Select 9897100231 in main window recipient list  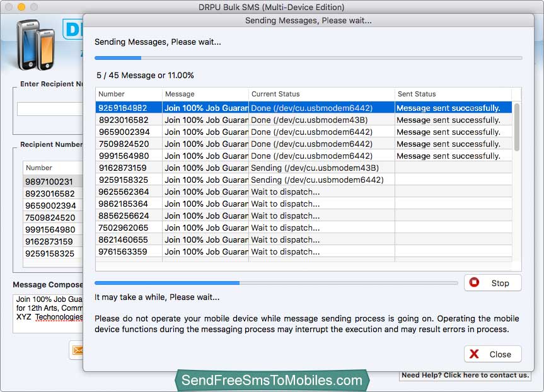coord(53,182)
